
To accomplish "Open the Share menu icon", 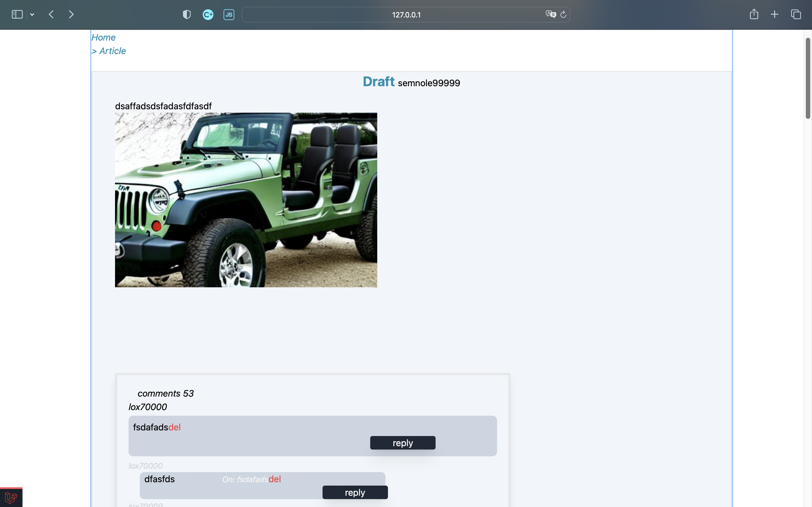I will coord(754,14).
